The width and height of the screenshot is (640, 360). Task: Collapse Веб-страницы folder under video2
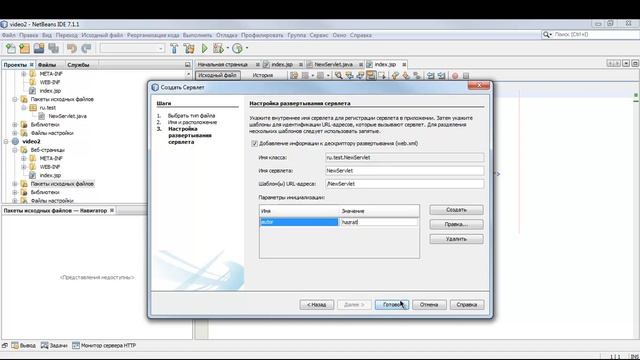(x=15, y=150)
